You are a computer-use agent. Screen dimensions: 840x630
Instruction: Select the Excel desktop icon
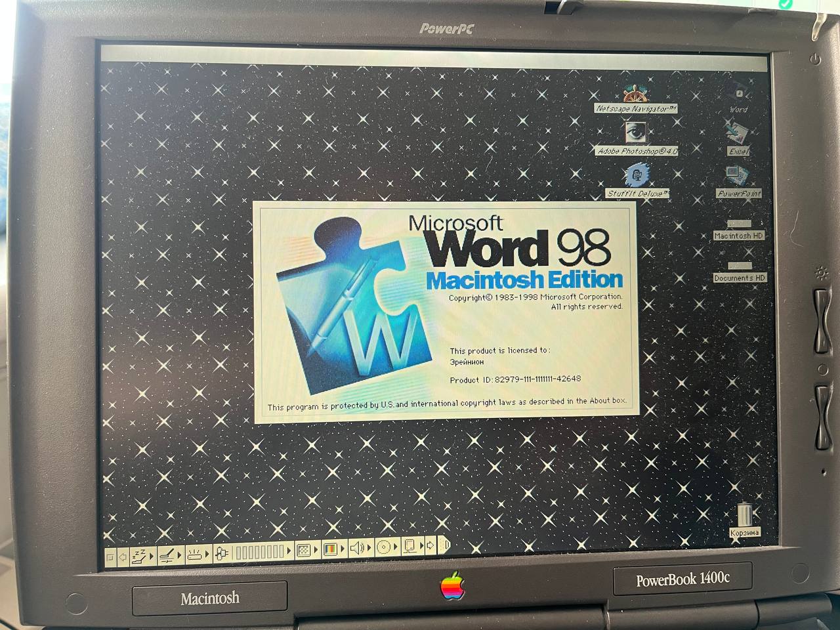[738, 135]
